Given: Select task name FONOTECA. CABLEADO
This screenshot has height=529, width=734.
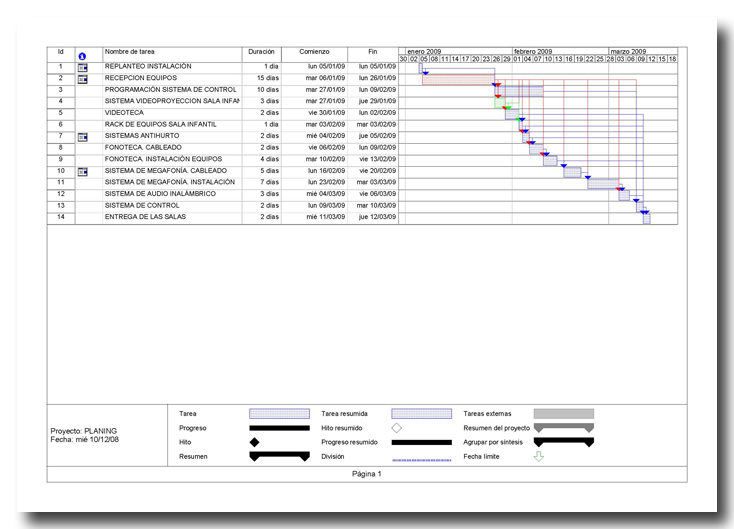Looking at the screenshot, I should tap(143, 147).
